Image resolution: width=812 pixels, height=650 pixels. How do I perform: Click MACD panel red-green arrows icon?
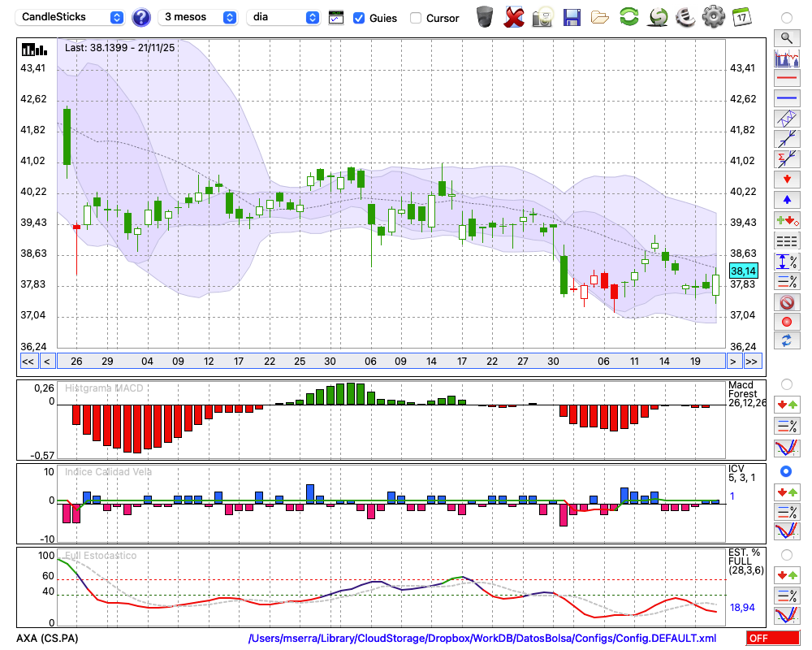click(787, 405)
